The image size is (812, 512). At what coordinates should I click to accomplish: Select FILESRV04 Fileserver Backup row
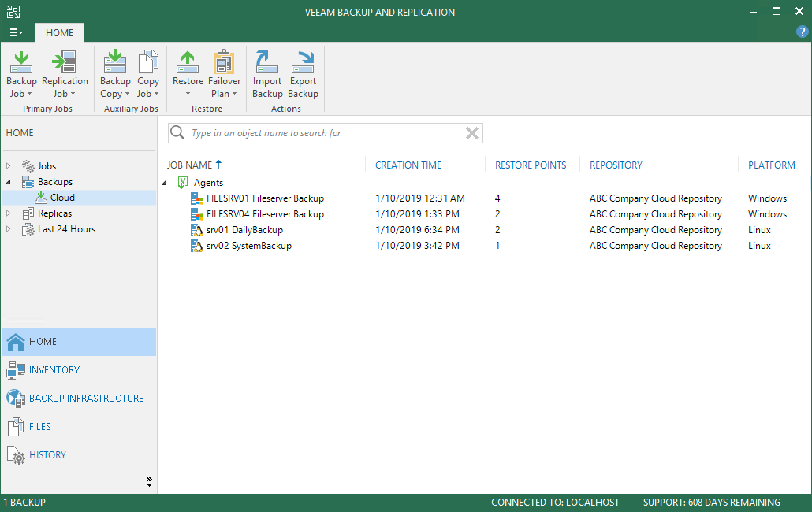pyautogui.click(x=265, y=214)
